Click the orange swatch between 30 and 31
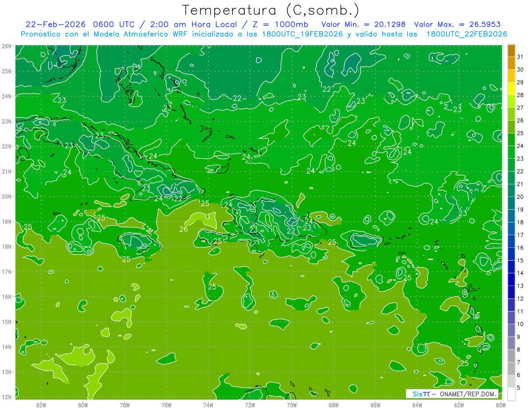 [512, 63]
